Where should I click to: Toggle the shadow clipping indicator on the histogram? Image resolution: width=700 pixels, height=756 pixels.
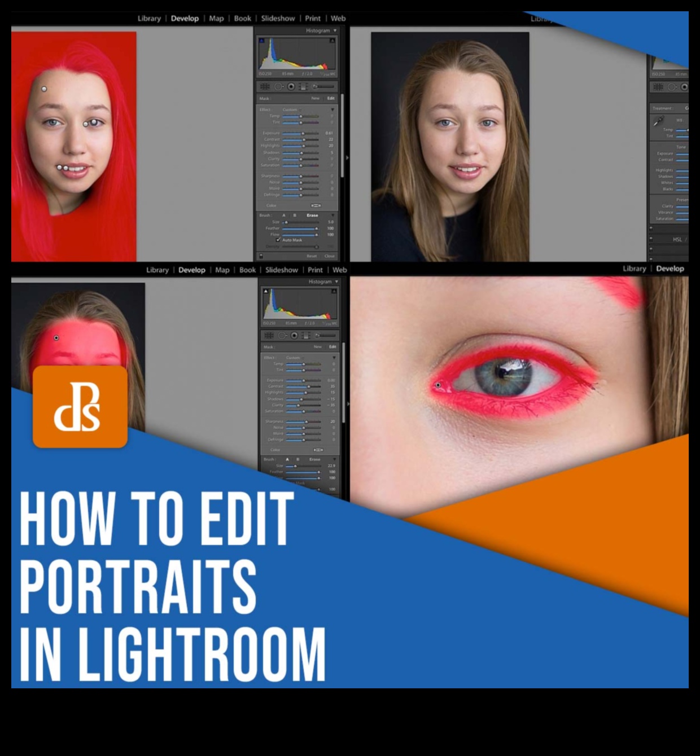[x=262, y=39]
